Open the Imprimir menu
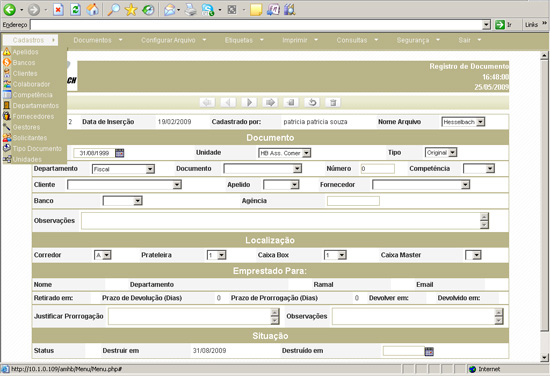Screen dimensions: 550x376 pos(300,40)
